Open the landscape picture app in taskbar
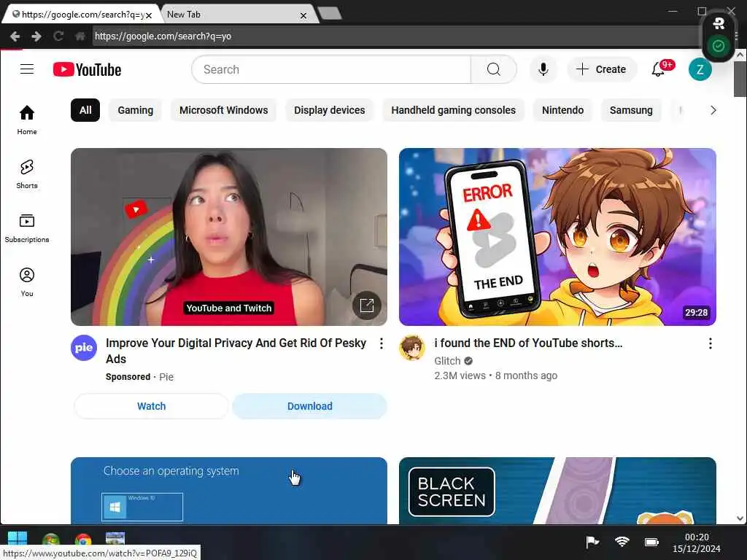 coord(115,539)
